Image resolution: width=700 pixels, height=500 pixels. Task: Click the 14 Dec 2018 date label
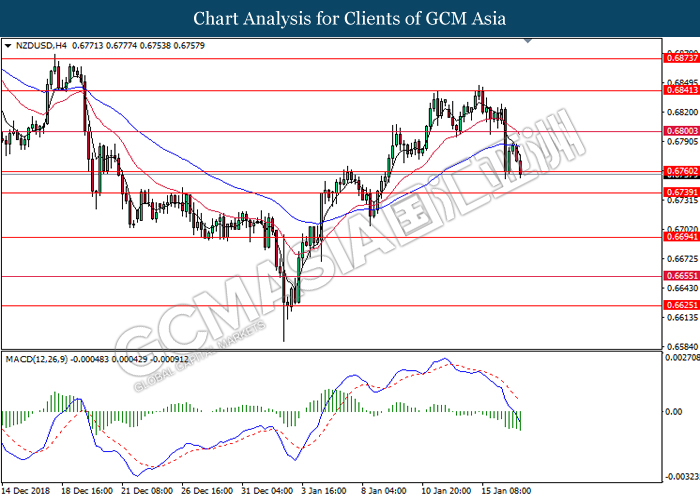[x=26, y=491]
